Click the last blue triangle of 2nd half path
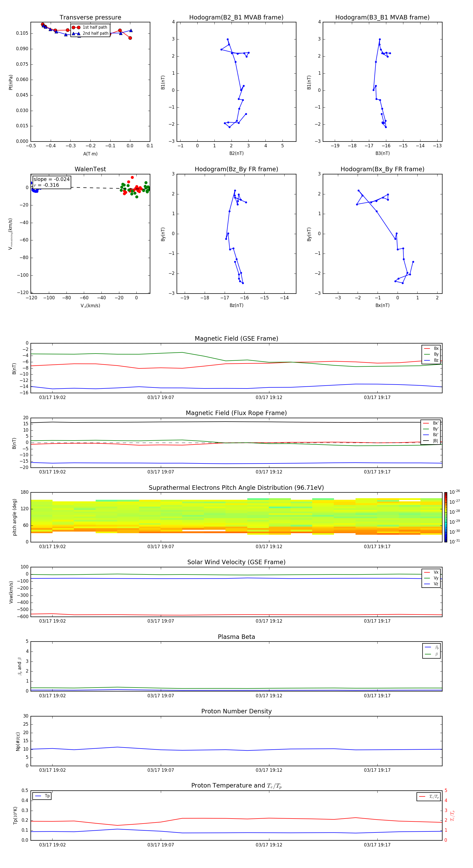The height and width of the screenshot is (868, 473). click(131, 30)
